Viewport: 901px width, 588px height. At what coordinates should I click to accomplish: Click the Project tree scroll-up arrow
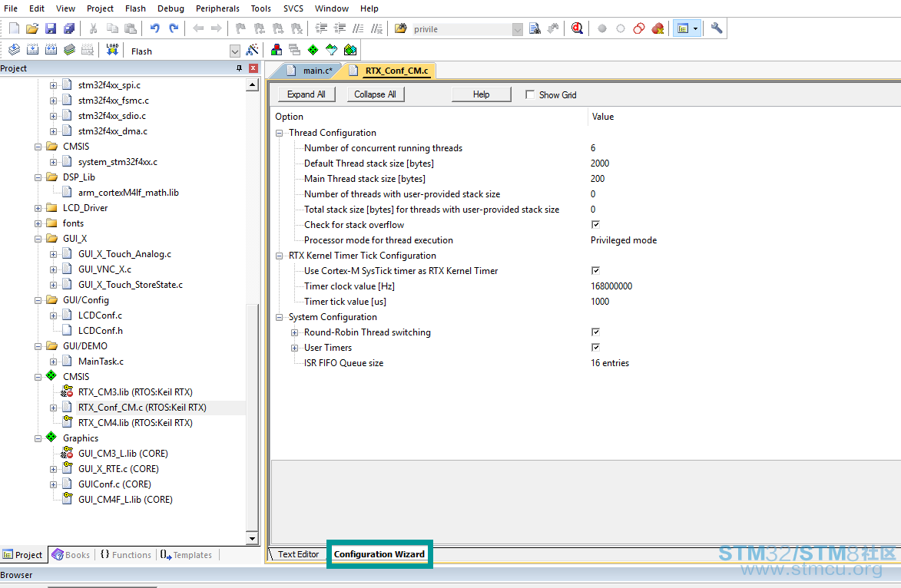coord(252,85)
